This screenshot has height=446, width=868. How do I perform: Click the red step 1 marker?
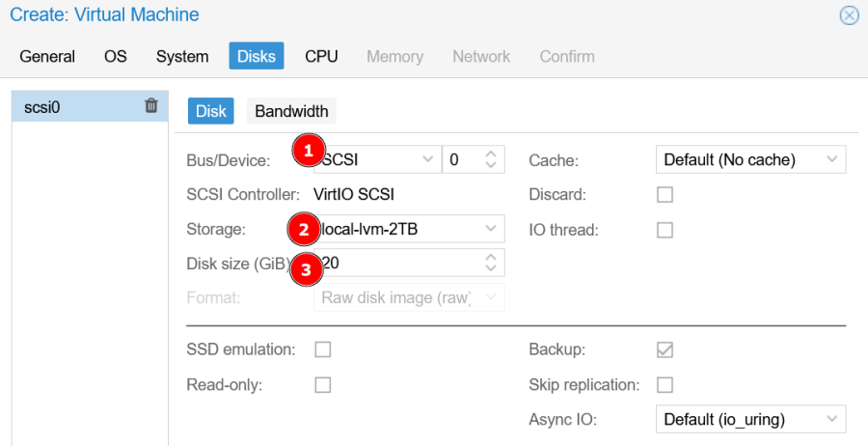(x=308, y=150)
